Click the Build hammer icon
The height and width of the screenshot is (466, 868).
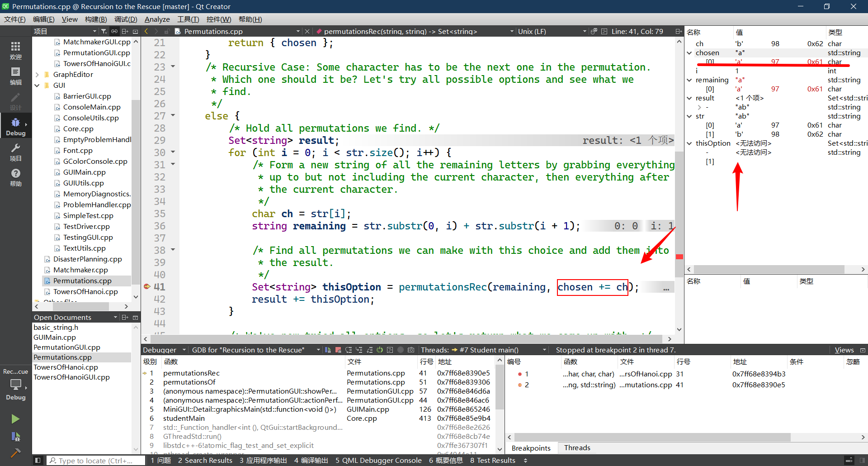click(x=15, y=452)
